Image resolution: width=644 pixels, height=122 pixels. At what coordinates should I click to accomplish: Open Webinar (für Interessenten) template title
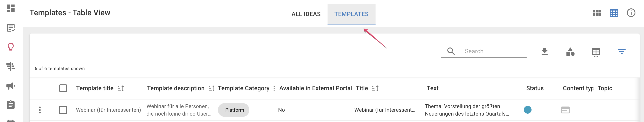[108, 110]
